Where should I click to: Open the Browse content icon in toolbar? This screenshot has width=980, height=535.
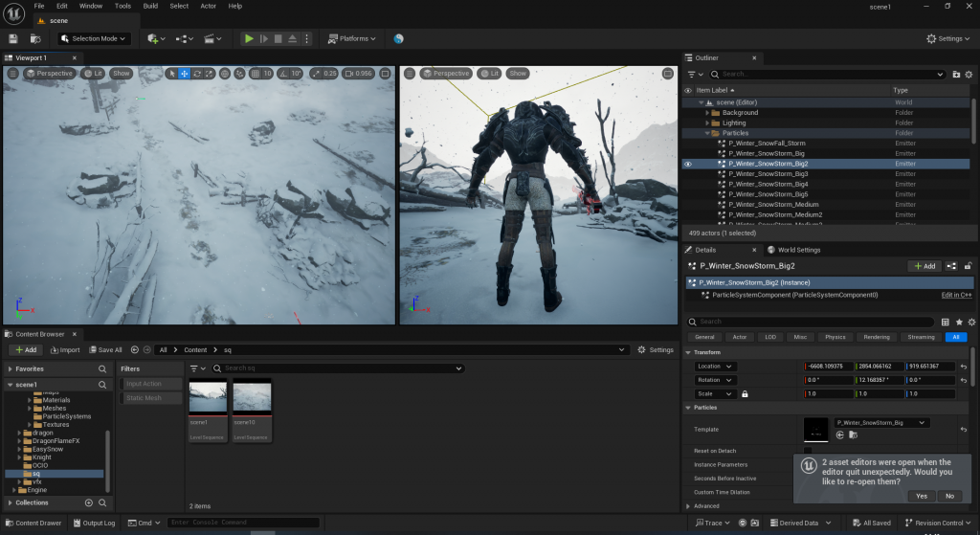(34, 38)
